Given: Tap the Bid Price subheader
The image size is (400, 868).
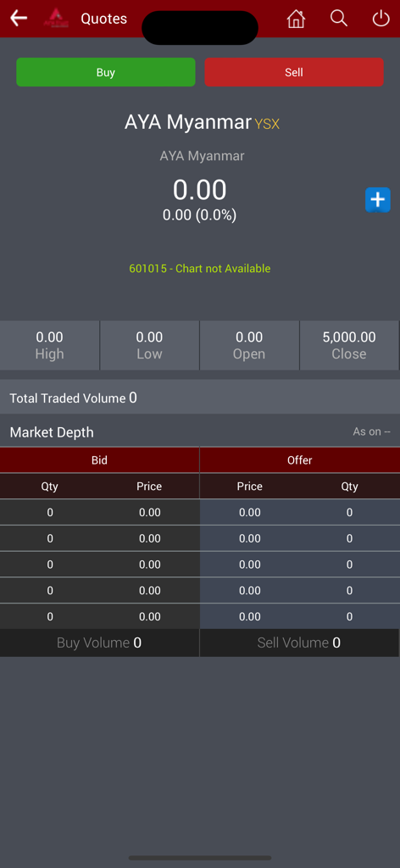Looking at the screenshot, I should [149, 486].
